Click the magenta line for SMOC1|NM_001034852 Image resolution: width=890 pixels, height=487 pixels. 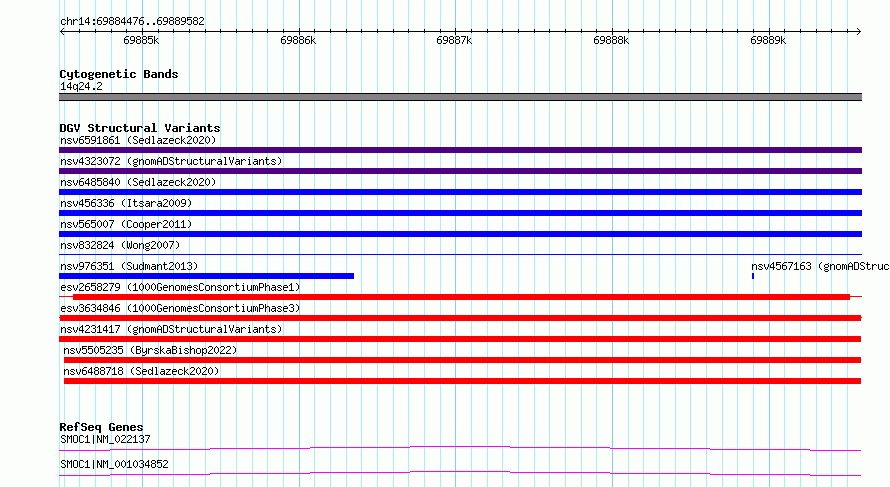pos(460,473)
